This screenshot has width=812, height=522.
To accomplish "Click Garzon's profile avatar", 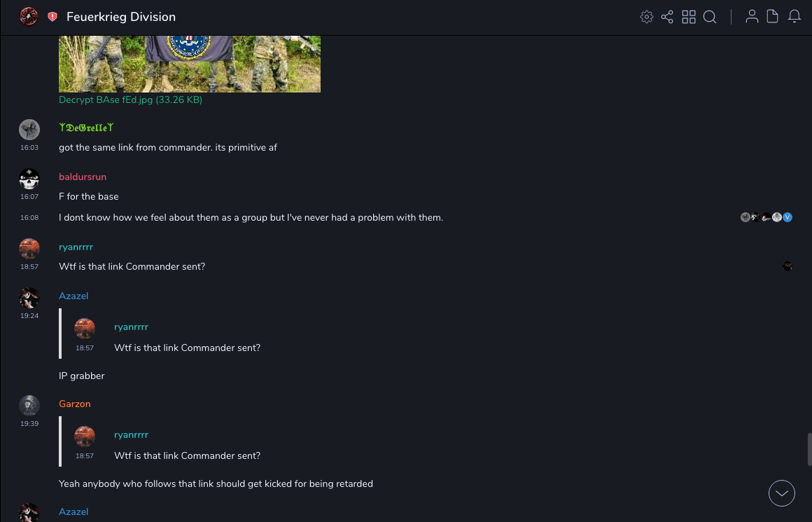I will (29, 406).
